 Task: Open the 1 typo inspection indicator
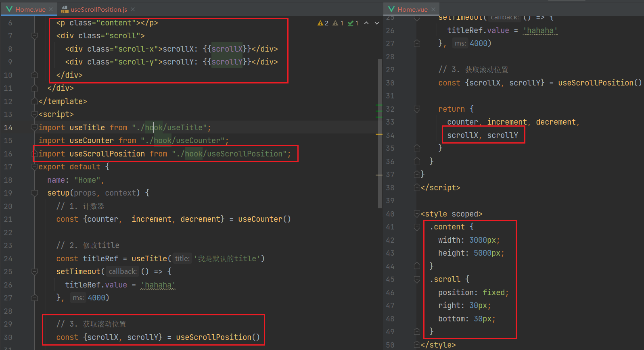(353, 23)
